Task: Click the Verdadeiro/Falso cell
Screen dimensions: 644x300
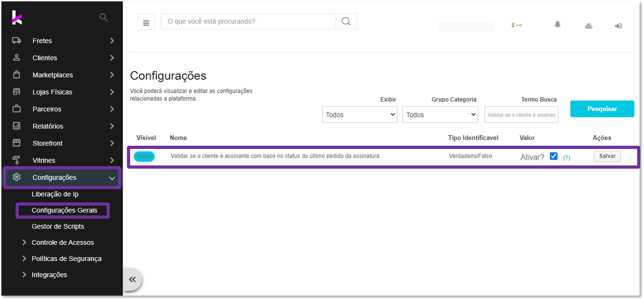Action: (x=470, y=156)
